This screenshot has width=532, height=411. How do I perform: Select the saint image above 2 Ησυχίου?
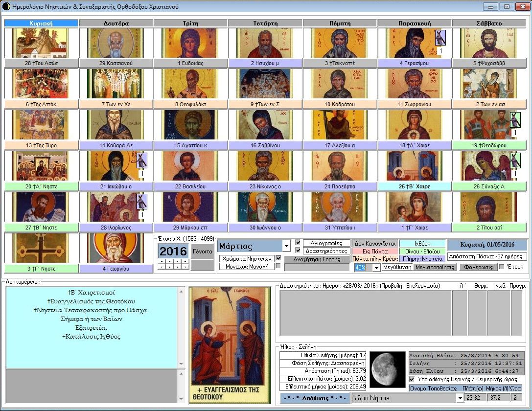click(x=265, y=43)
